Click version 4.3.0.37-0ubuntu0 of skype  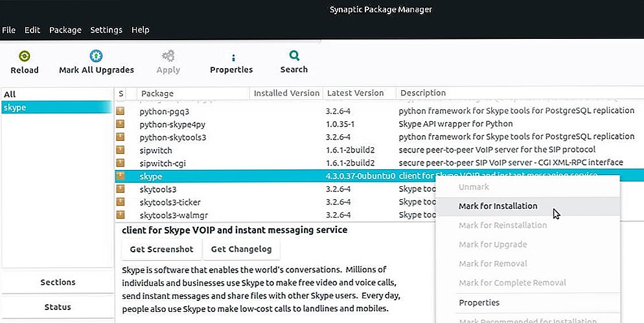coord(360,176)
